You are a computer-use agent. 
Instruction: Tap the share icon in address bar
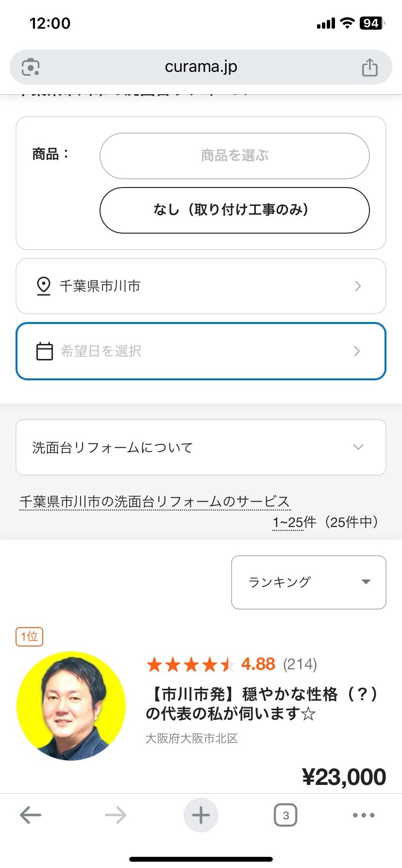point(369,67)
